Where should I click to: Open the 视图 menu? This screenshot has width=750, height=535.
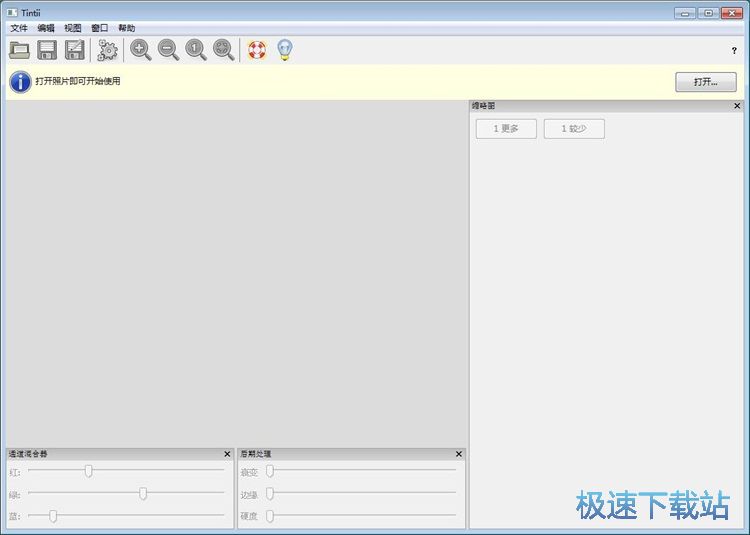click(73, 28)
